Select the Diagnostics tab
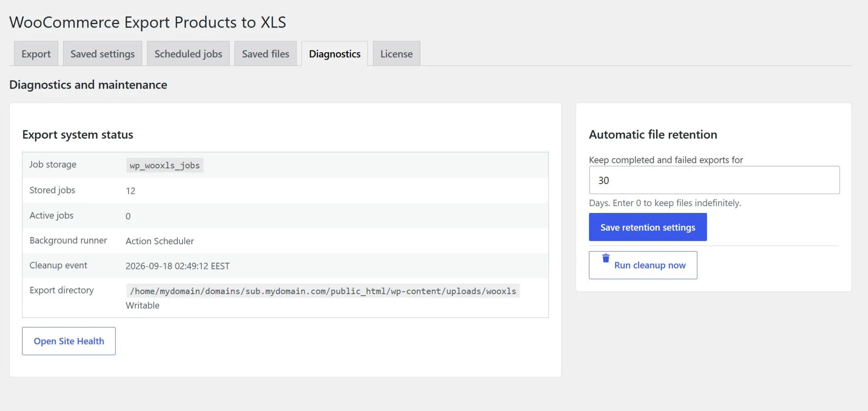 [x=335, y=54]
